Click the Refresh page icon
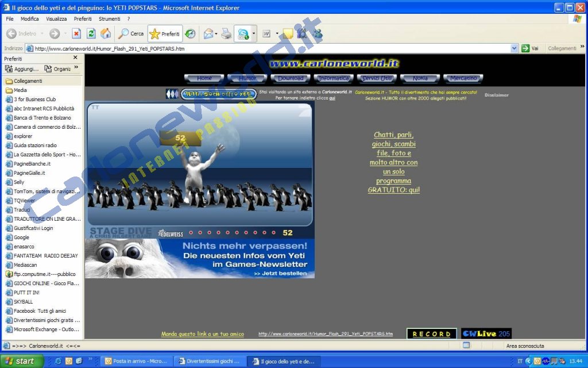 (x=91, y=34)
